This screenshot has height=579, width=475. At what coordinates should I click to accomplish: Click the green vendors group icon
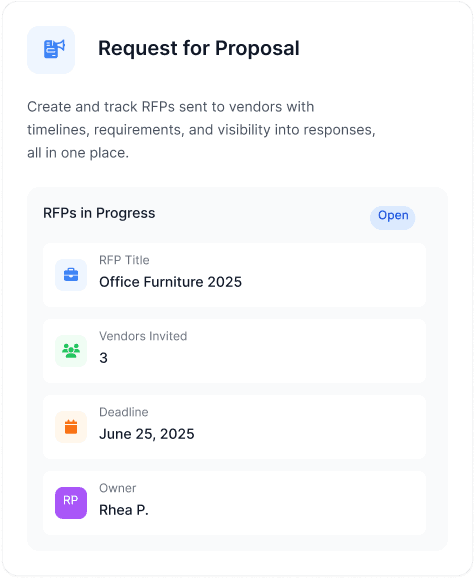71,351
